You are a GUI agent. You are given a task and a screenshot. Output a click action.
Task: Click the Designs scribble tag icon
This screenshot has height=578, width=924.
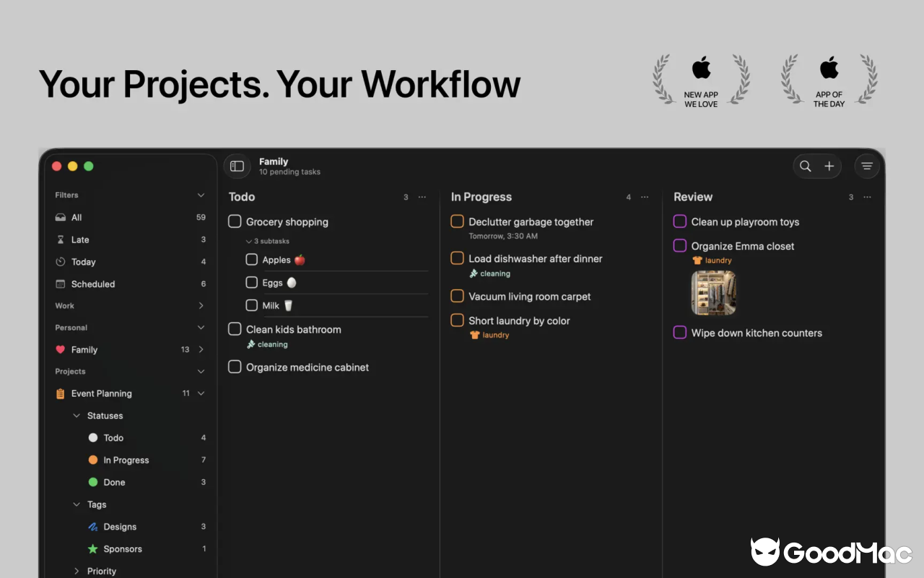click(x=93, y=527)
